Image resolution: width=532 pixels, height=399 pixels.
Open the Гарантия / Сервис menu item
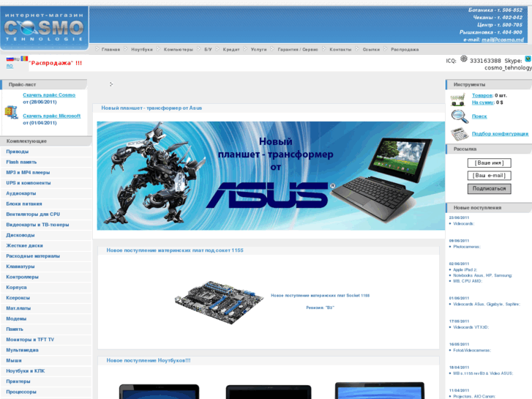coord(298,50)
